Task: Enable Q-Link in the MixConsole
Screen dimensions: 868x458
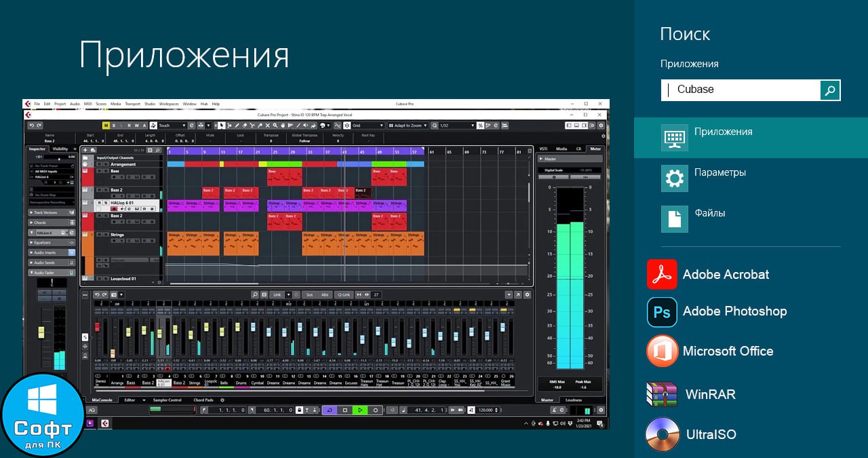Action: click(344, 295)
